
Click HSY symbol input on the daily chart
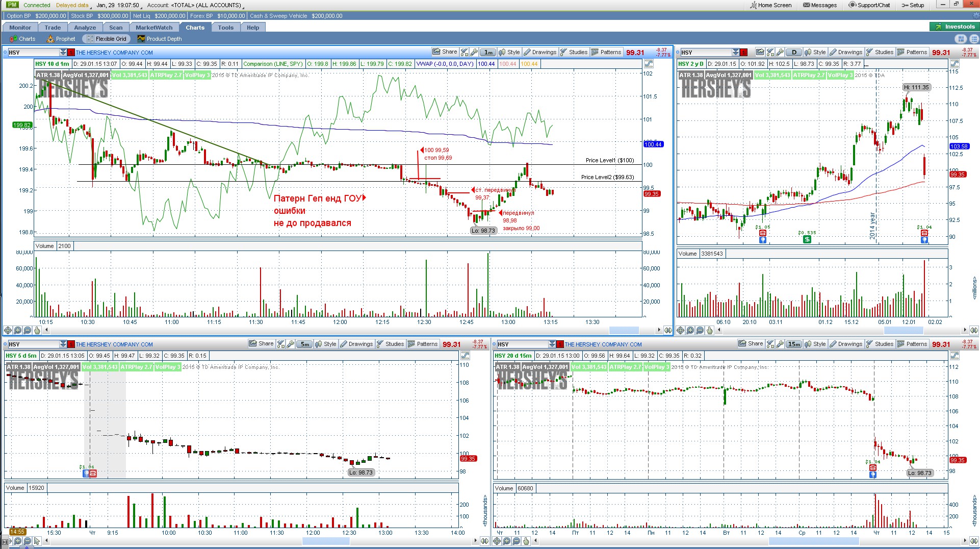pos(706,52)
